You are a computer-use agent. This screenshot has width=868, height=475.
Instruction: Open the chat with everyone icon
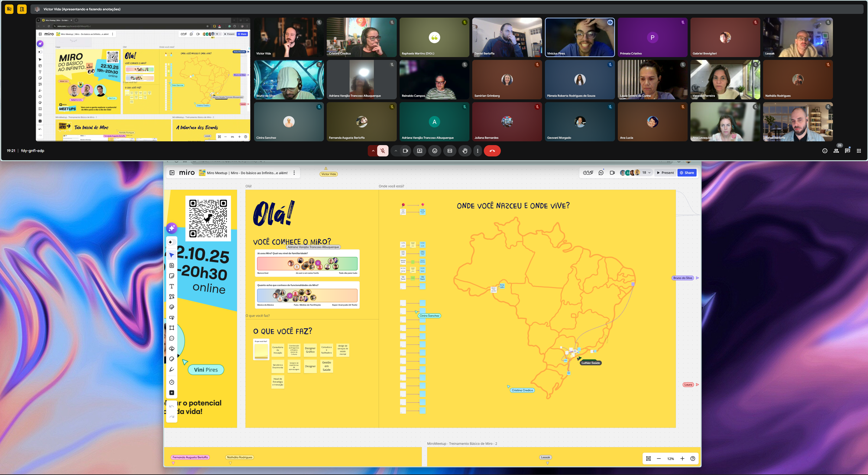(847, 150)
